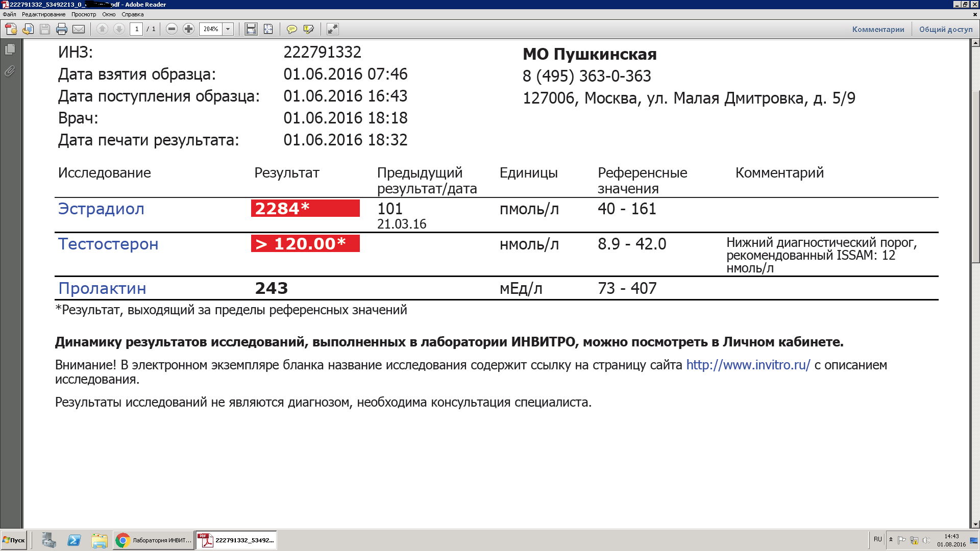The image size is (980, 551).
Task: Click the zoom out minus button
Action: [171, 29]
